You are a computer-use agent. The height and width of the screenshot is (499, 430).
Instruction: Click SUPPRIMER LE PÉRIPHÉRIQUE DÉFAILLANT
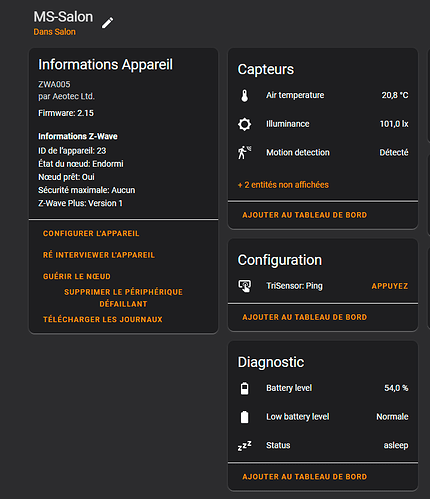coord(123,298)
